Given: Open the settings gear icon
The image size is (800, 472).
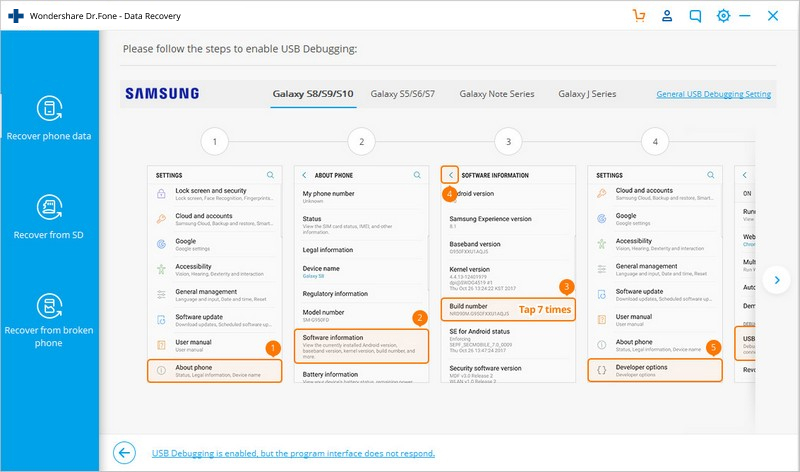Looking at the screenshot, I should click(723, 16).
